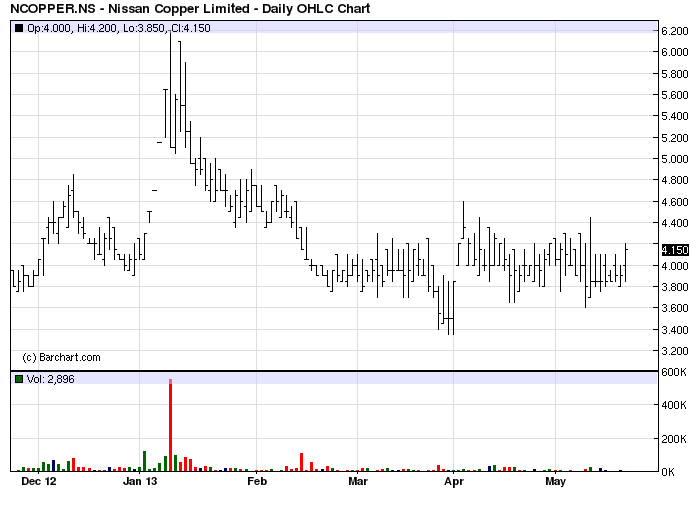Click the 5.000 price axis label
The height and width of the screenshot is (512, 700).
[x=675, y=159]
